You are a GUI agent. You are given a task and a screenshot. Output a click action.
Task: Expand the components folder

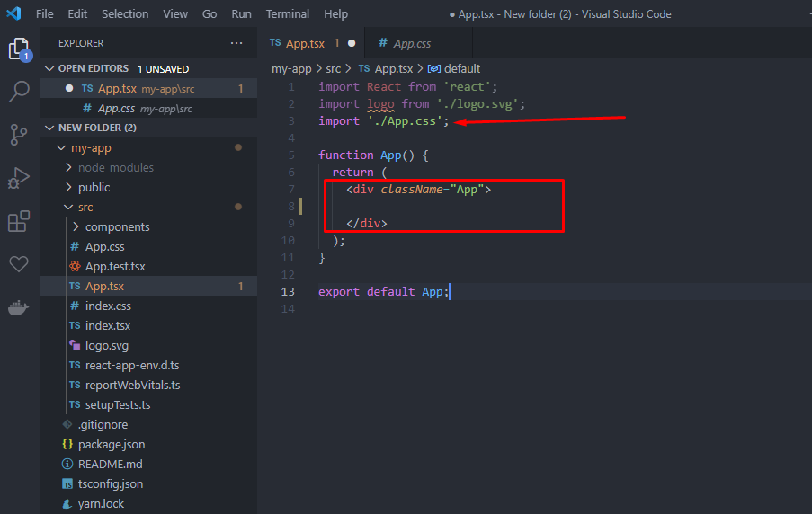(x=117, y=226)
